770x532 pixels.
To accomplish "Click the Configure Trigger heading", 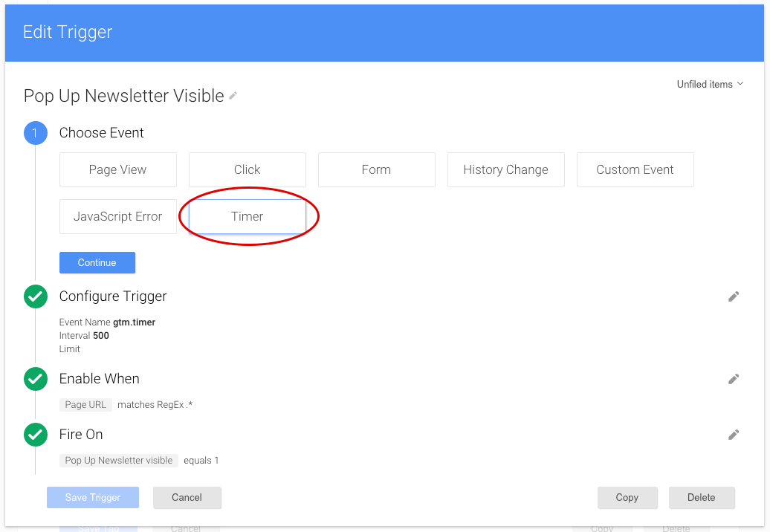I will point(113,296).
